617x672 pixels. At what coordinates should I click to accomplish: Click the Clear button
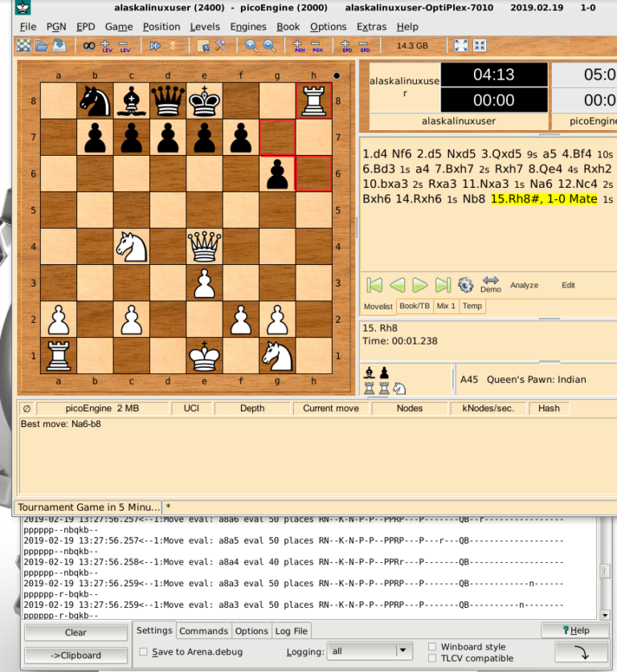[76, 633]
